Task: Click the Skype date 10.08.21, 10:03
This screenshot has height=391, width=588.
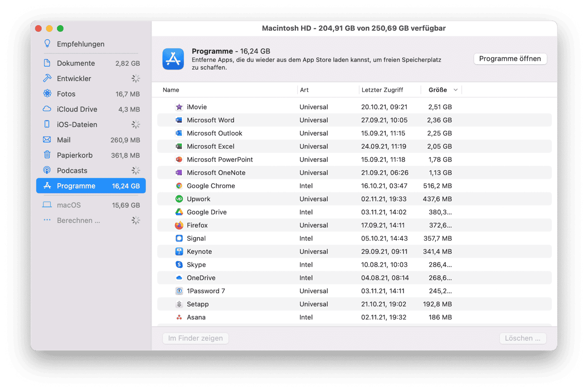Action: pos(384,264)
